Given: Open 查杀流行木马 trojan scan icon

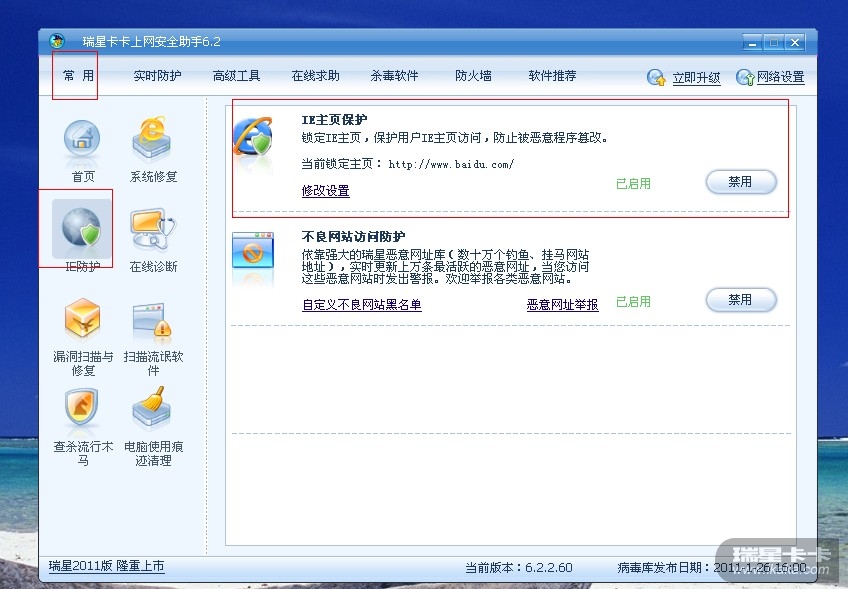Looking at the screenshot, I should tap(81, 408).
